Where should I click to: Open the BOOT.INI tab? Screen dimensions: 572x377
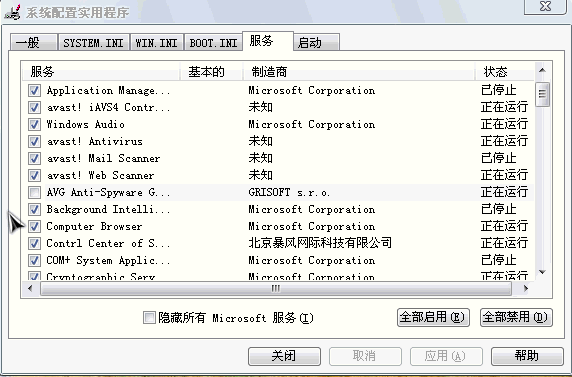click(x=213, y=43)
